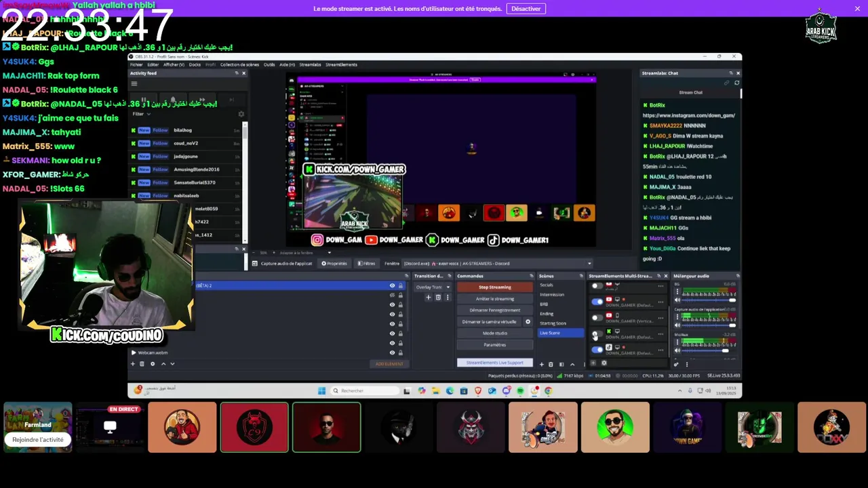Disable YouTube DOWN_GAMER (Default) multi-stream toggle
The image size is (868, 488).
597,302
